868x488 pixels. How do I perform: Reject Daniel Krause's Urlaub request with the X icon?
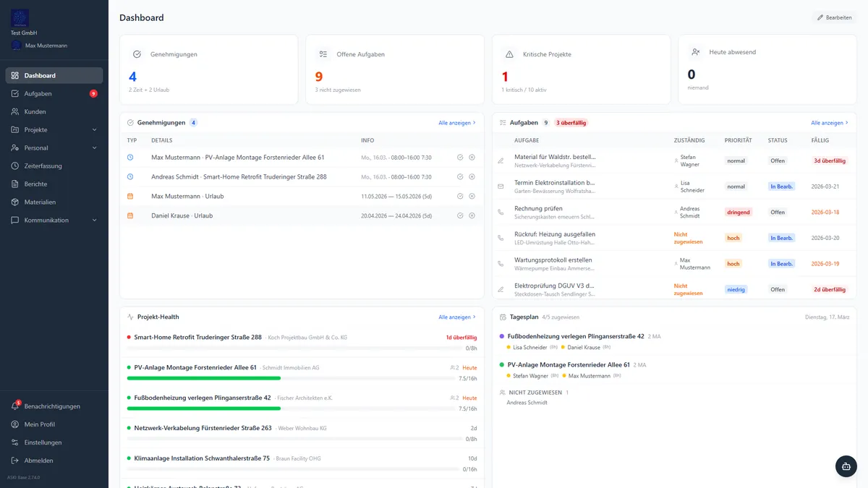click(x=472, y=215)
